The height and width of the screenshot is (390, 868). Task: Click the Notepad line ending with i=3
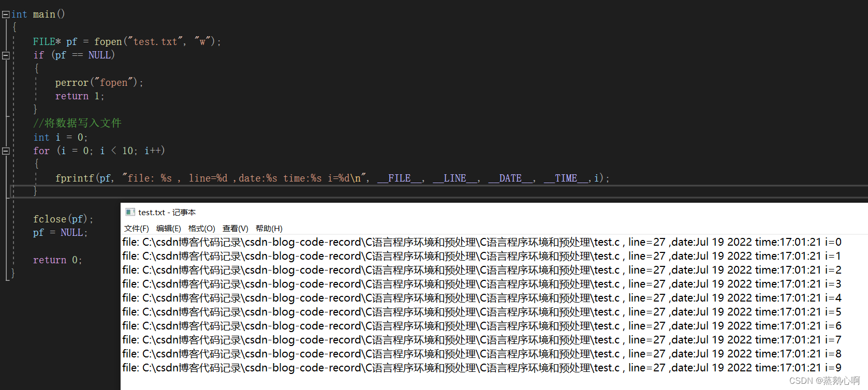[x=482, y=284]
